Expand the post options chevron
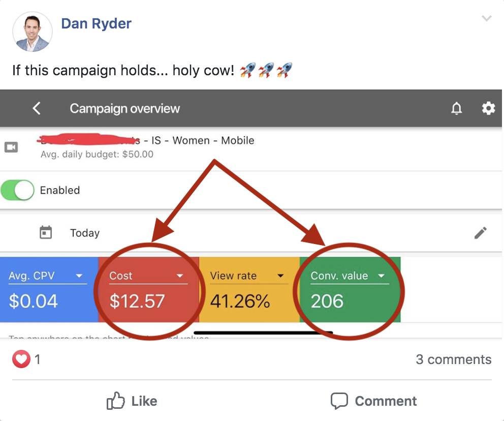504x421 pixels. (x=486, y=19)
